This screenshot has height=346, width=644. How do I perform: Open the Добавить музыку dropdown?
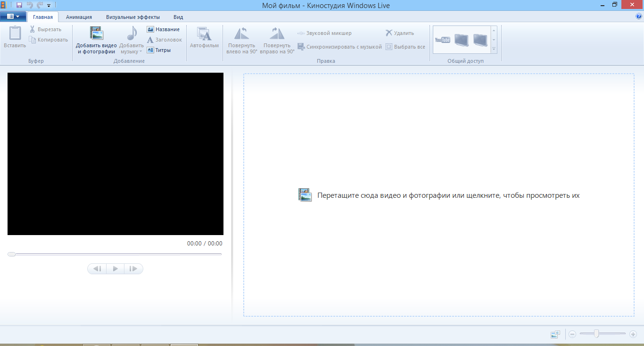pos(131,41)
